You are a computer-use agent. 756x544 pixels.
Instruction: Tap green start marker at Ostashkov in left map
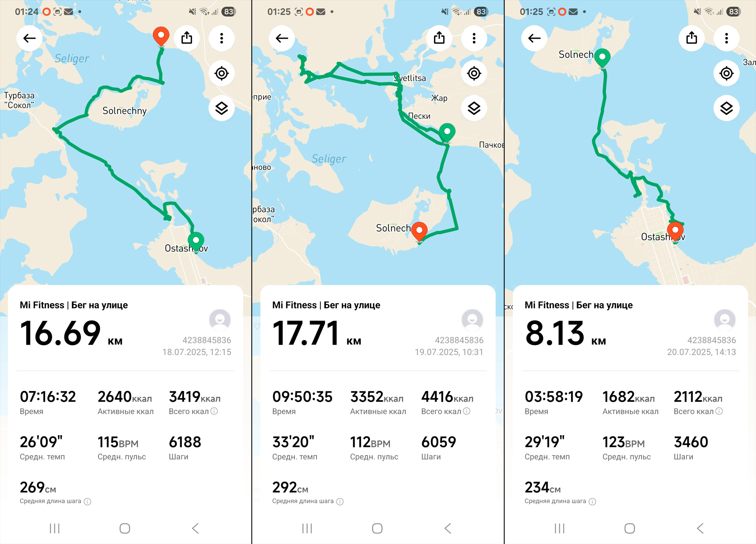coord(196,242)
